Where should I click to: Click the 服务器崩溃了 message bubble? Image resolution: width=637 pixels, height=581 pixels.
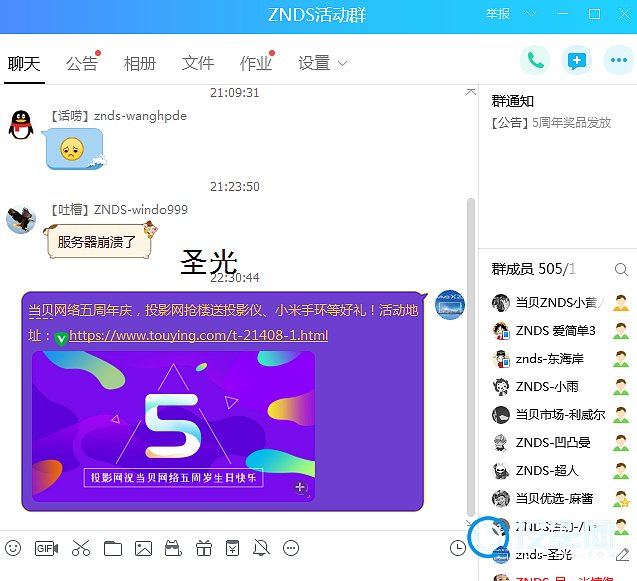coord(100,242)
